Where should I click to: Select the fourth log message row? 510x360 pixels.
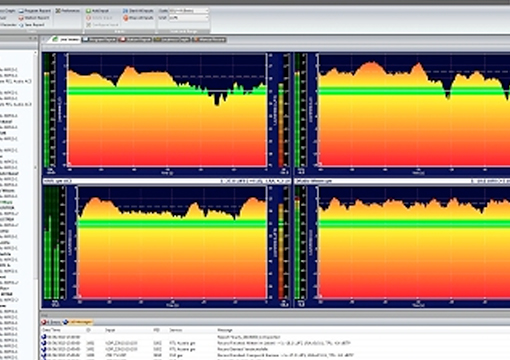[275, 355]
